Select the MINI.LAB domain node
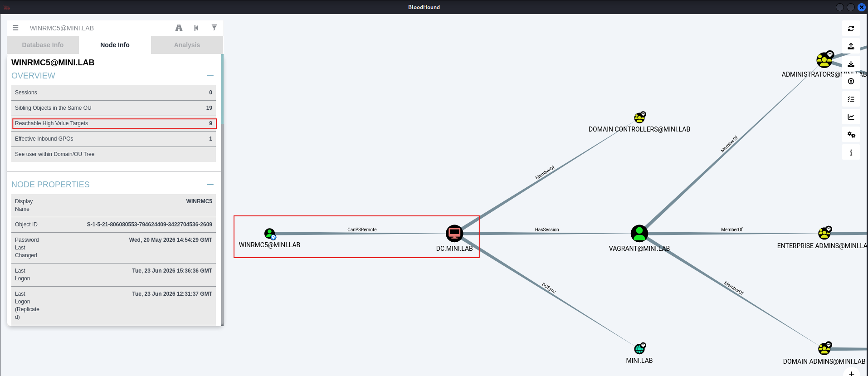868x376 pixels. click(639, 349)
